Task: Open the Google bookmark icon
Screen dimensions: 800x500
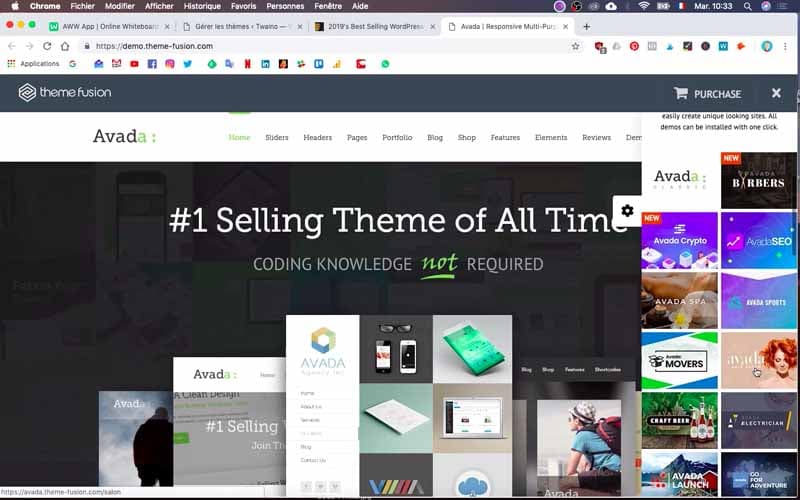Action: [x=73, y=64]
